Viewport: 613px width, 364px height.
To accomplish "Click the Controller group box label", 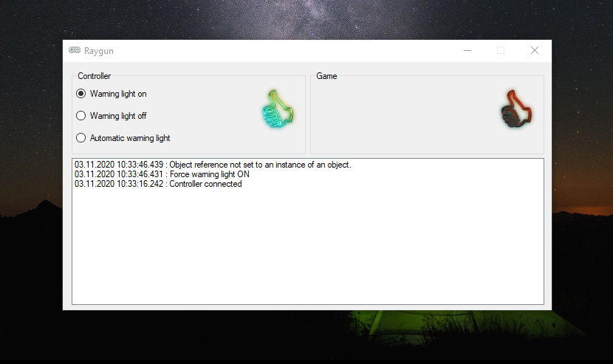I will pyautogui.click(x=95, y=76).
